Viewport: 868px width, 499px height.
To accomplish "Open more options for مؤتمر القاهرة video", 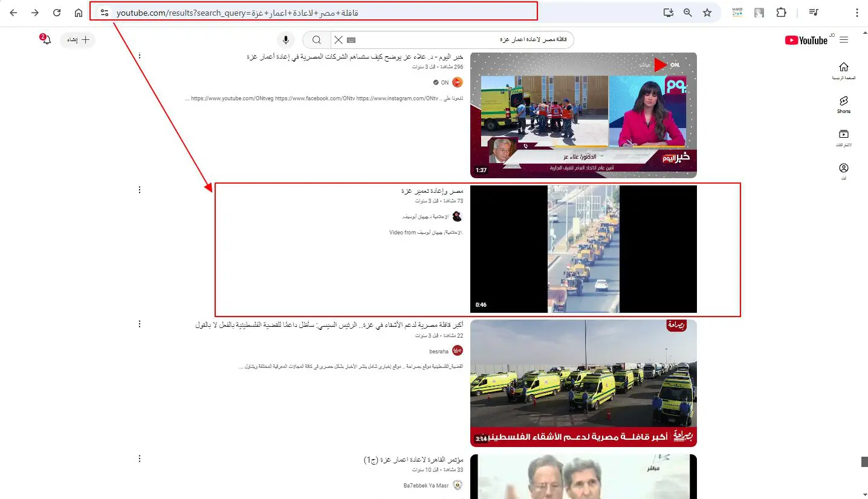I will [x=140, y=459].
